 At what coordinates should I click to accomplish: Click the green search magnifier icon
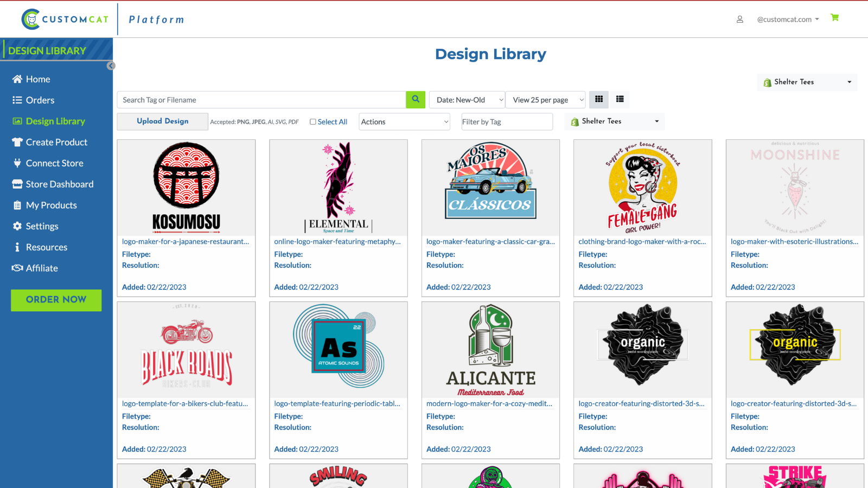[x=416, y=100]
